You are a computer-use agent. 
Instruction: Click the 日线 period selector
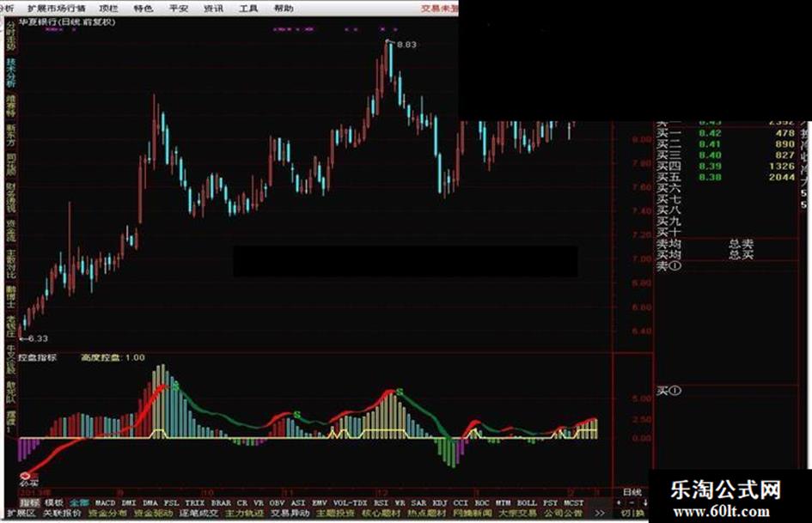[632, 491]
